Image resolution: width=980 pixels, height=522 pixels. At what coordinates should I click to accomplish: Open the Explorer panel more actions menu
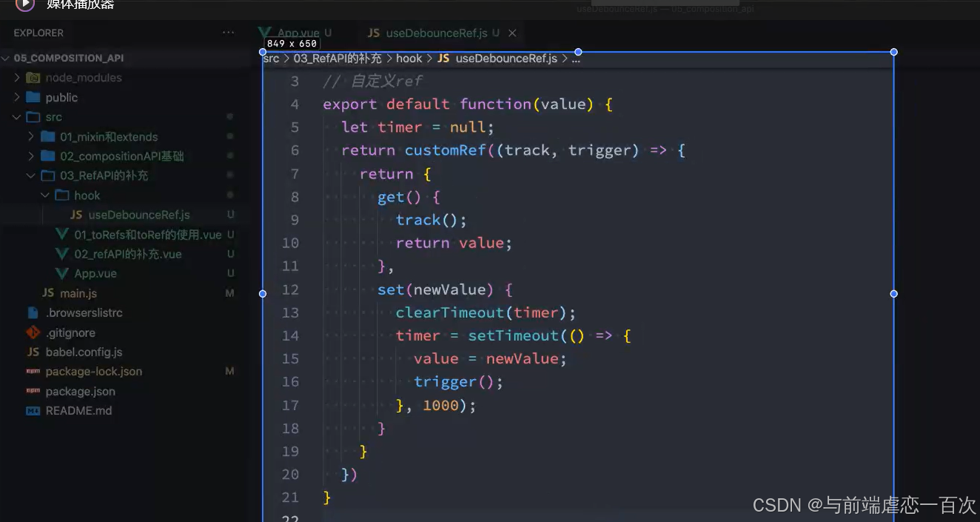pyautogui.click(x=228, y=33)
